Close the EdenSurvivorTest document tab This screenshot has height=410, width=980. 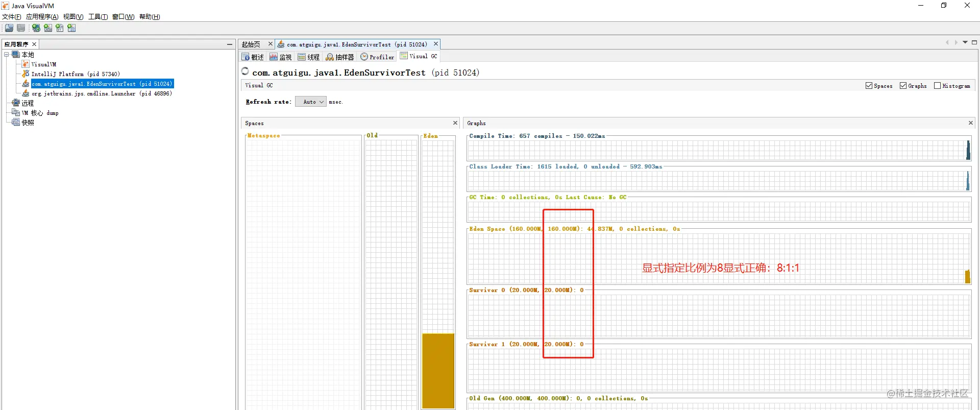click(436, 44)
